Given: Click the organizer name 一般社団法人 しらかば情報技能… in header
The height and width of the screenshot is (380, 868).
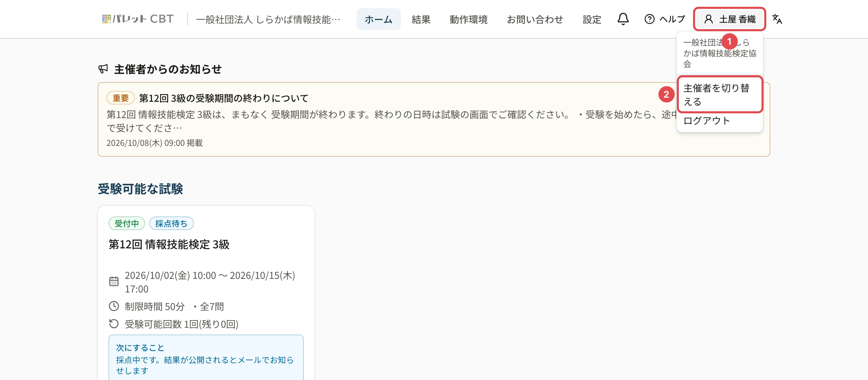Looking at the screenshot, I should coord(268,19).
